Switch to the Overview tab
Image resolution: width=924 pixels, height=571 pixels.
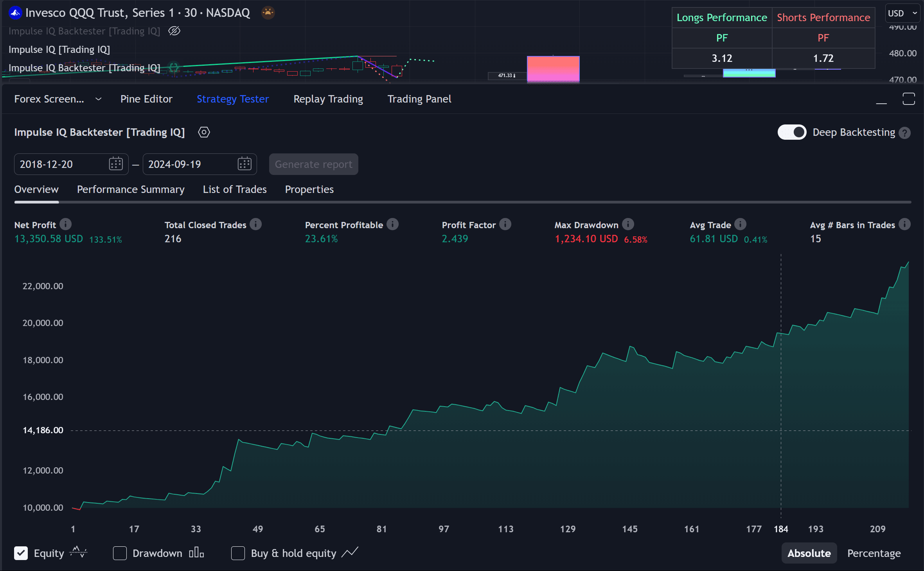pyautogui.click(x=36, y=189)
